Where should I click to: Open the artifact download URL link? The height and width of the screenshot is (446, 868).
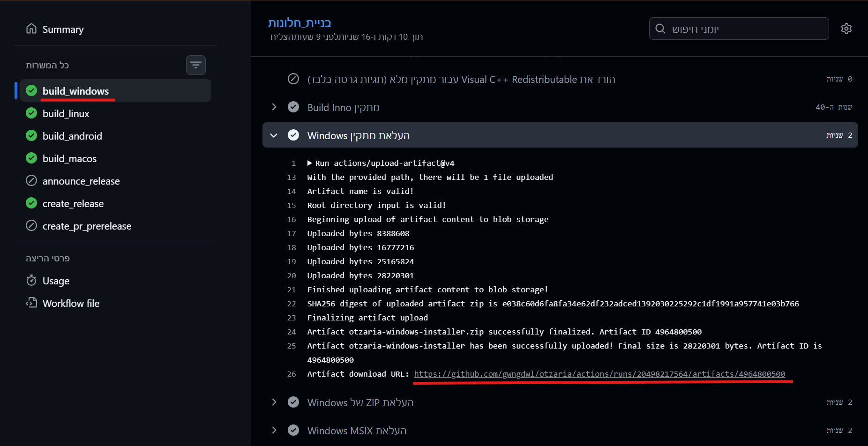tap(599, 374)
